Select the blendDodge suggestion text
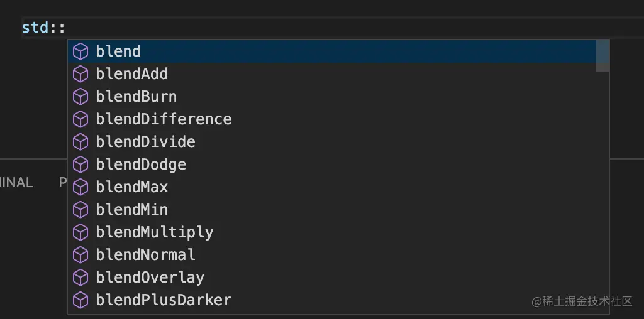644x319 pixels. [141, 165]
